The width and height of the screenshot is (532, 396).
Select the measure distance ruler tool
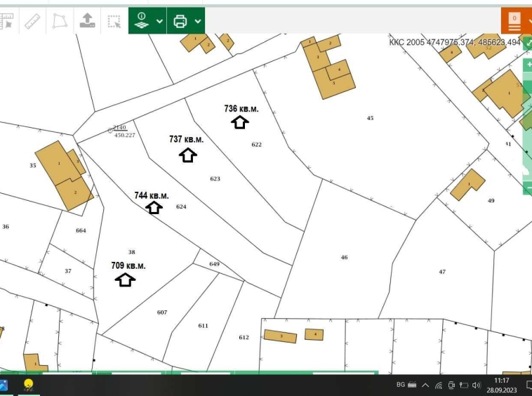tap(32, 21)
